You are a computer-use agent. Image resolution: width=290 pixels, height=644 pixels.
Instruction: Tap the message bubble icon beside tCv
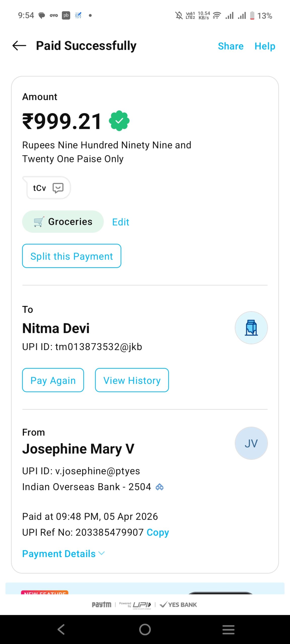coord(58,188)
